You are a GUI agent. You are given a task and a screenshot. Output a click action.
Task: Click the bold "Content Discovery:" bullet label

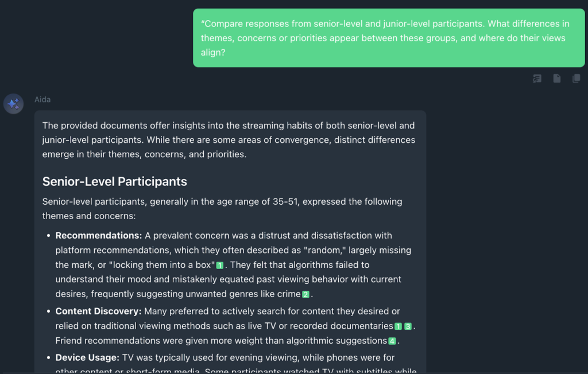coord(98,311)
